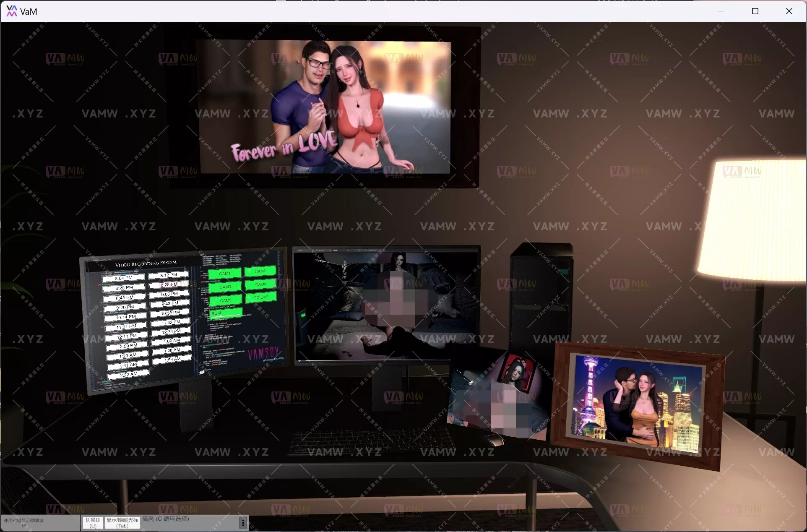
Task: Click the eye icon on the recording monitor
Action: 201,373
